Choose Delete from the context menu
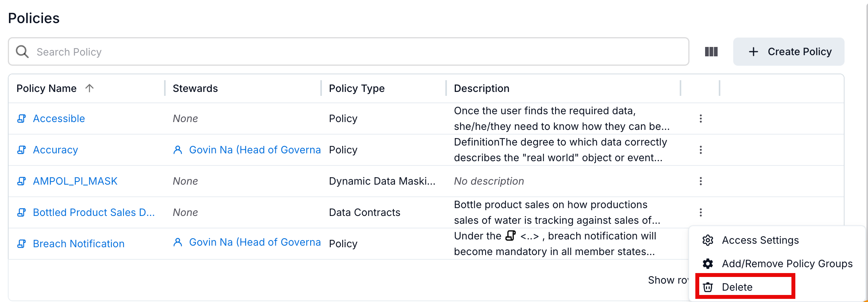Image resolution: width=868 pixels, height=302 pixels. coord(737,287)
